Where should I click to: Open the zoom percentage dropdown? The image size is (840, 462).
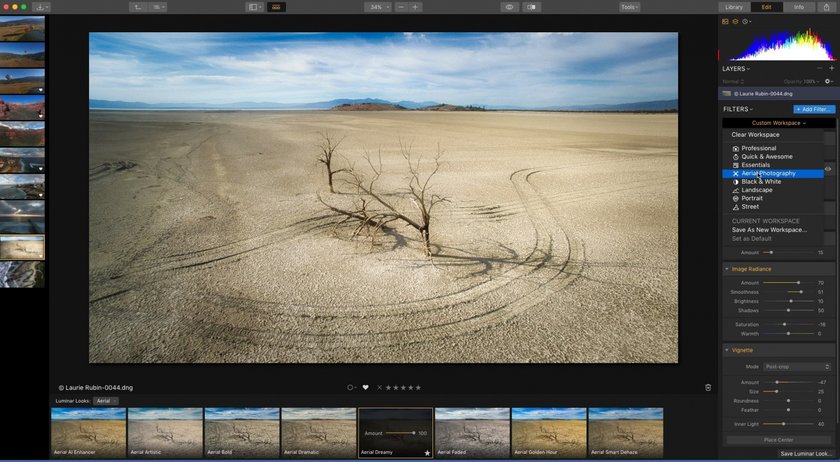click(378, 7)
